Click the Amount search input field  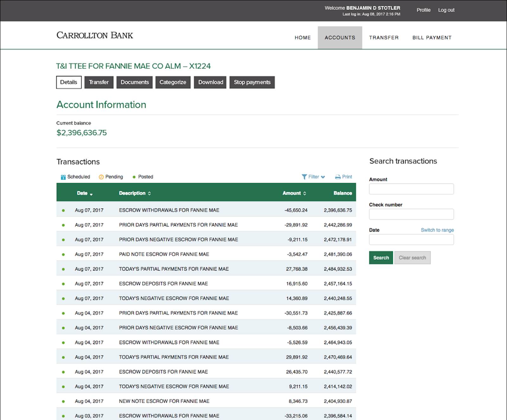(x=411, y=189)
